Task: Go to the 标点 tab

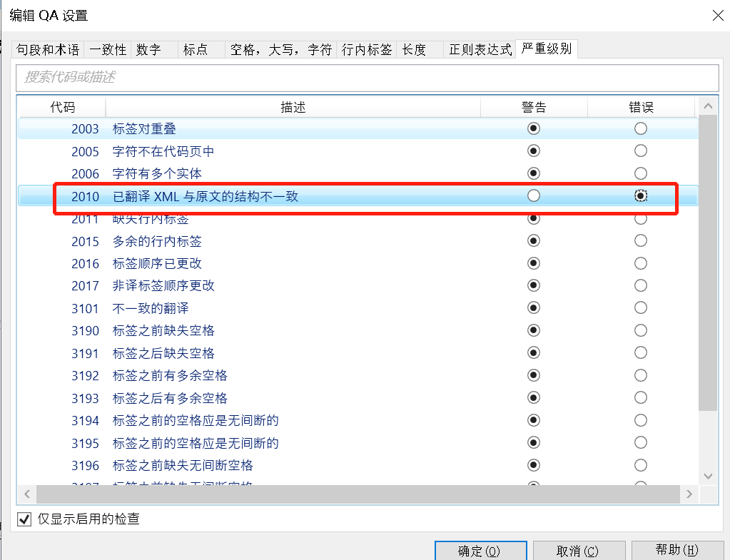Action: pyautogui.click(x=201, y=49)
